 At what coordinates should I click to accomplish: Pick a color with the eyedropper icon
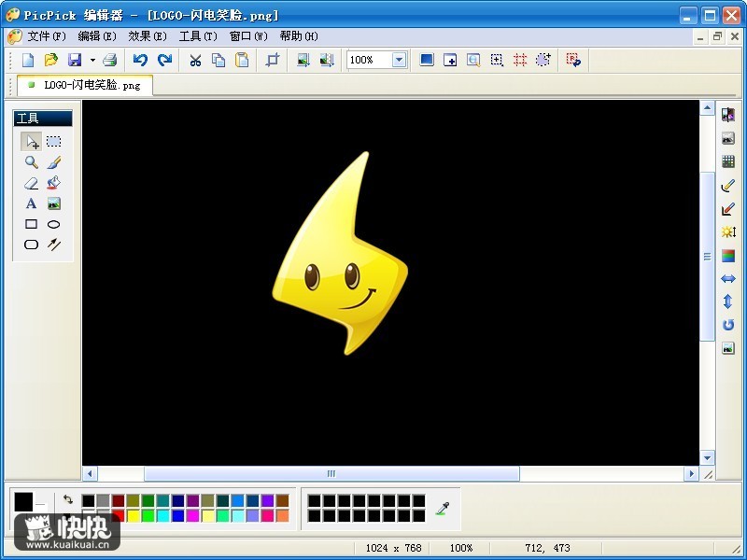click(x=443, y=508)
